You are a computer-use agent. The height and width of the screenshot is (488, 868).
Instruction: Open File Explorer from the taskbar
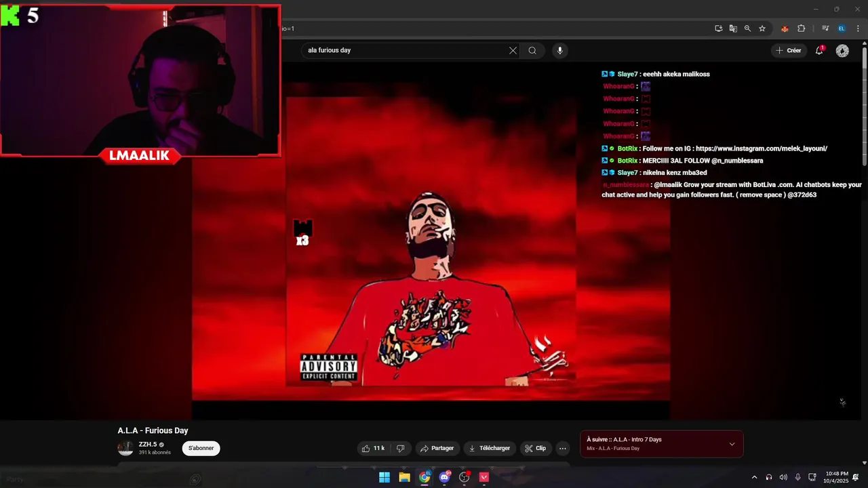404,477
